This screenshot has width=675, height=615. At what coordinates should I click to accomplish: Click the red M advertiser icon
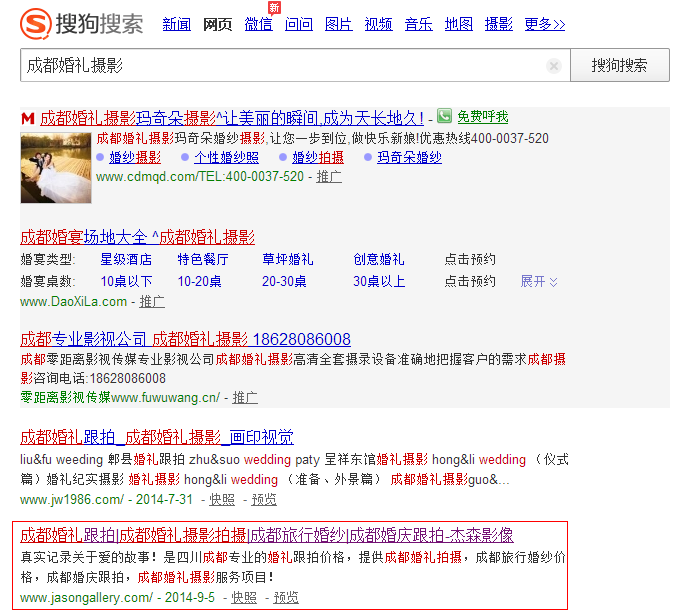click(28, 118)
